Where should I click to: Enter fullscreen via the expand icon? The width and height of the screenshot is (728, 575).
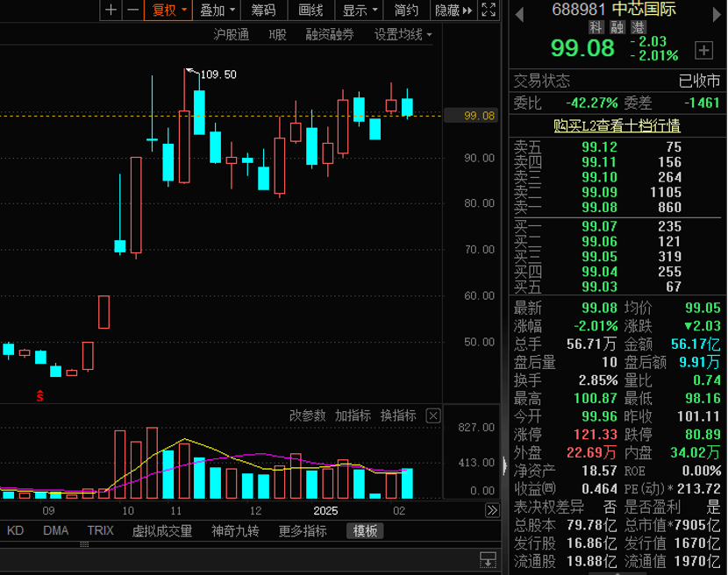pyautogui.click(x=489, y=11)
